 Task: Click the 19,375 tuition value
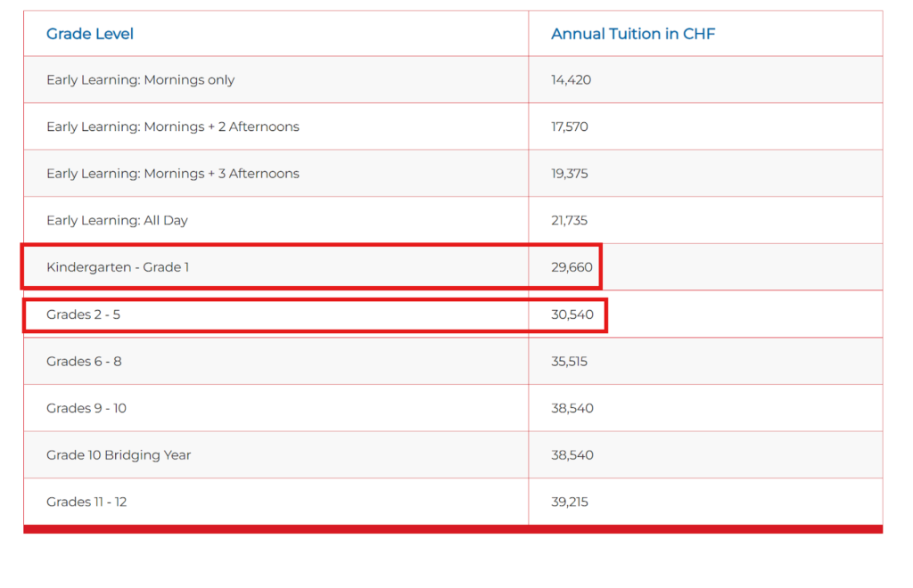tap(570, 174)
